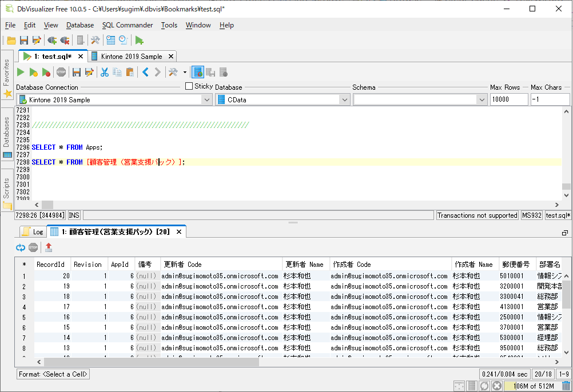Go to next script with right arrow
573x392 pixels.
157,72
